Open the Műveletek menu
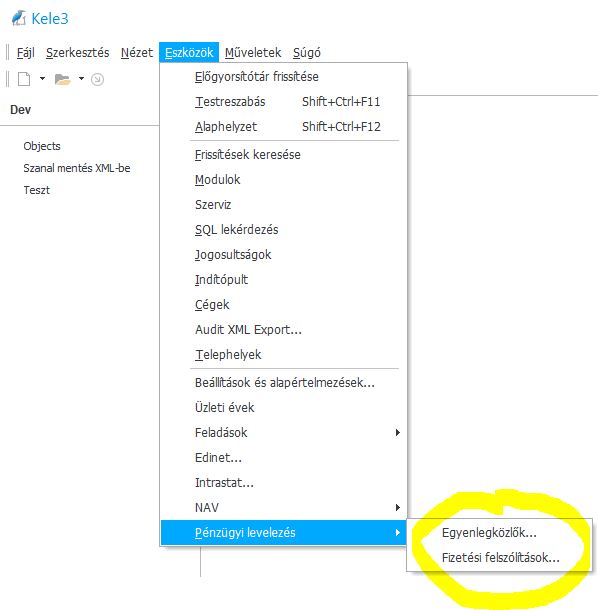598x610 pixels. tap(253, 53)
